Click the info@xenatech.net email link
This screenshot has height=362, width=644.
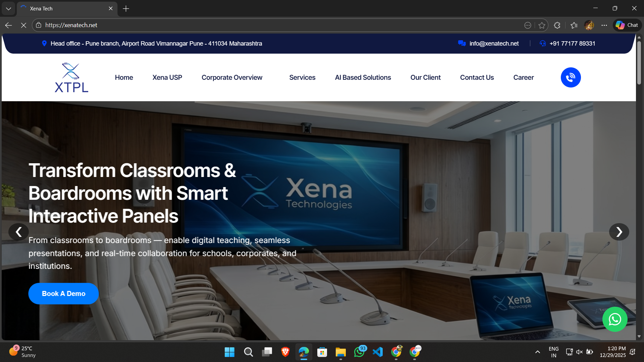click(494, 44)
